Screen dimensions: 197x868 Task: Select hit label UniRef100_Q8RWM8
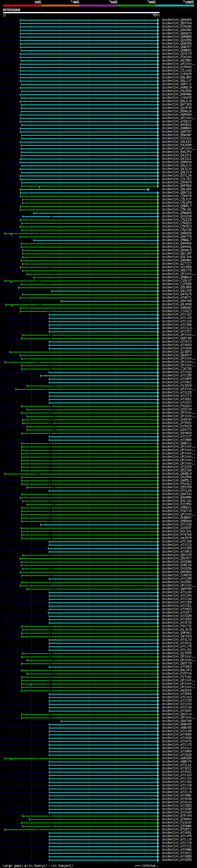pyautogui.click(x=177, y=37)
